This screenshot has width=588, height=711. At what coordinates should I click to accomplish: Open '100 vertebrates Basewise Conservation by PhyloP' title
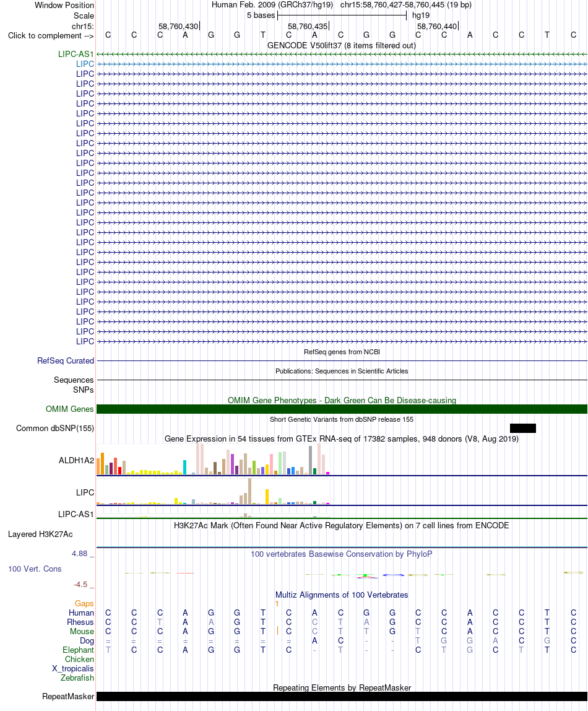coord(342,554)
